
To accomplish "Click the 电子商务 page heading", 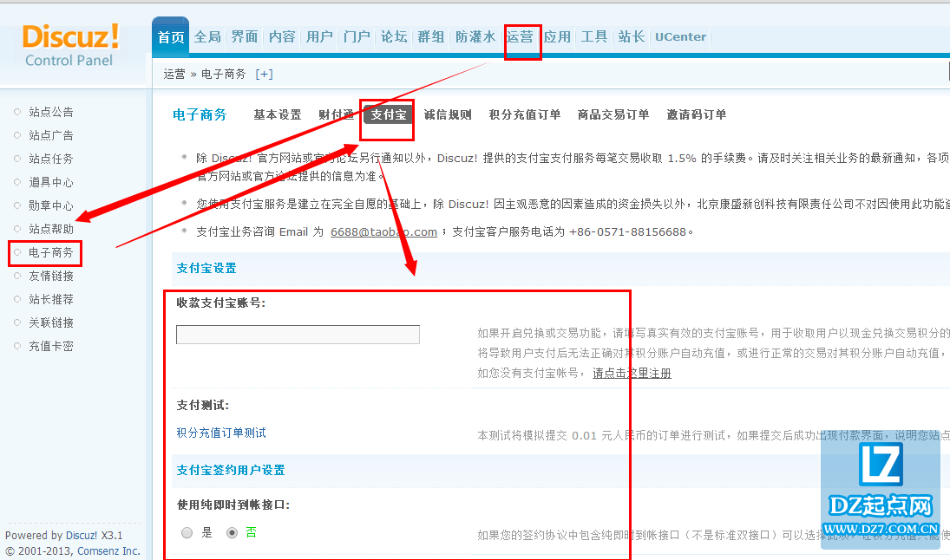I will tap(200, 114).
